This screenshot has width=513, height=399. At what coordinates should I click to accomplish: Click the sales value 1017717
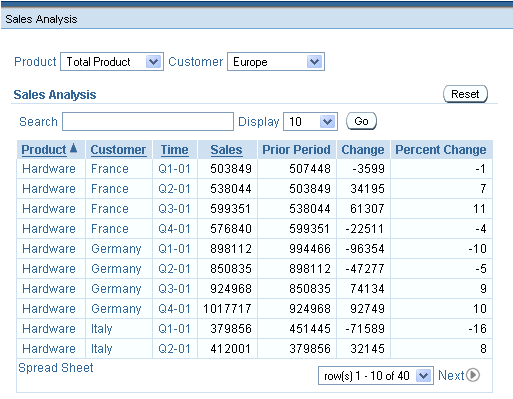click(x=227, y=309)
